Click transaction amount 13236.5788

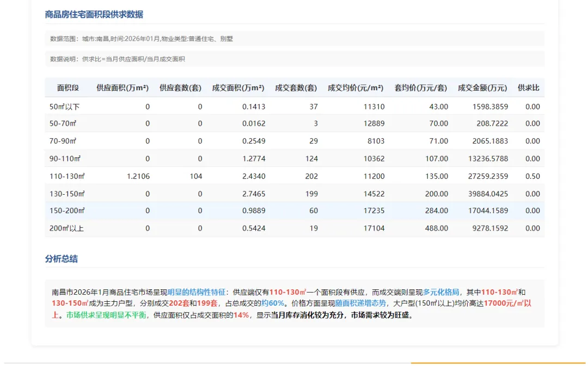(x=488, y=158)
